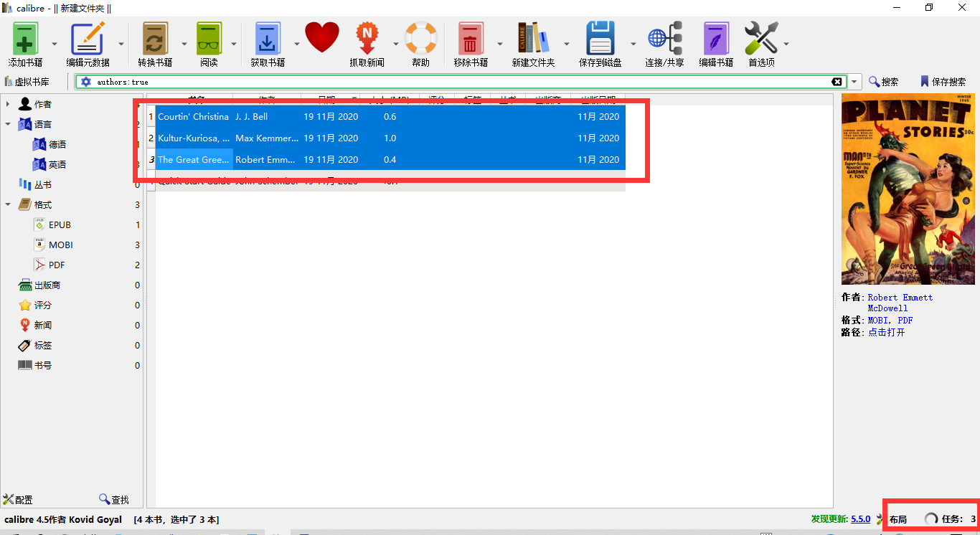
Task: Click the Robert Emm... author cell in table
Action: click(266, 159)
